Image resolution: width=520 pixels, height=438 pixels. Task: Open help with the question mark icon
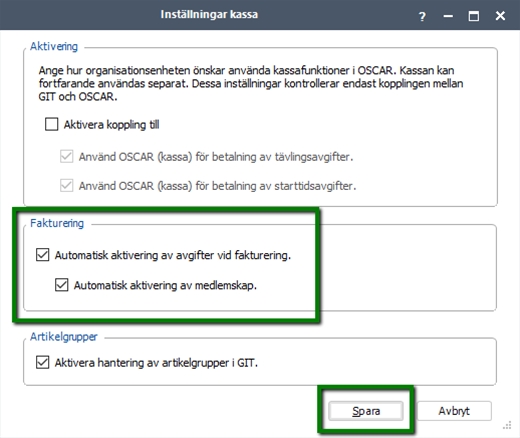422,16
